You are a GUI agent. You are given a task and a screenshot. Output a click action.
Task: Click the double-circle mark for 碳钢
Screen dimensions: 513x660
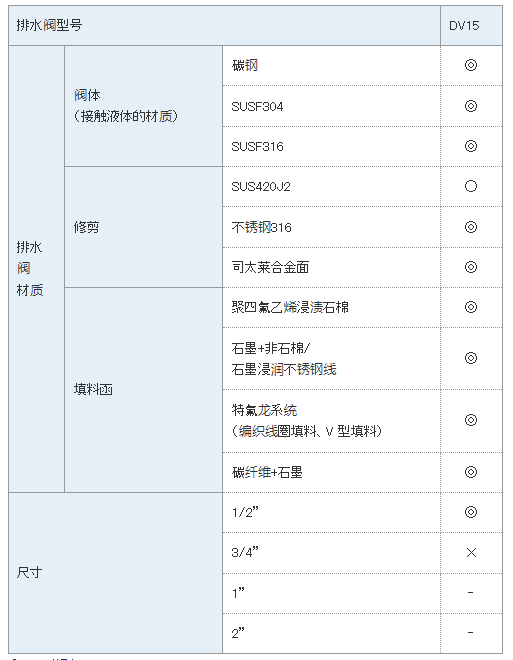(470, 65)
